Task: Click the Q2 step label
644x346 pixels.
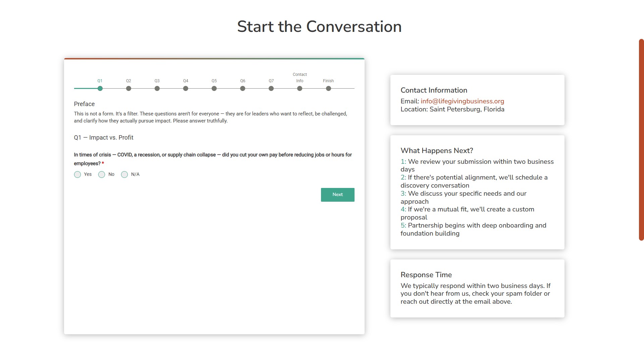Action: [128, 81]
